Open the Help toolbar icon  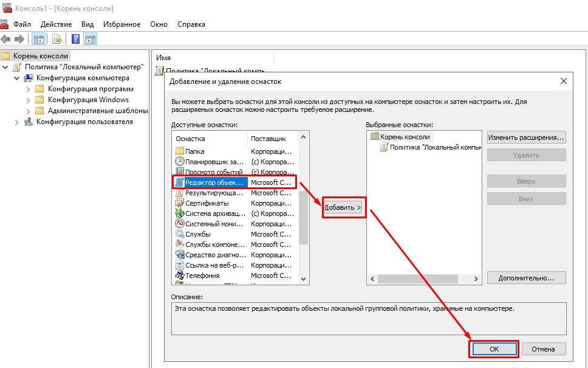point(75,39)
